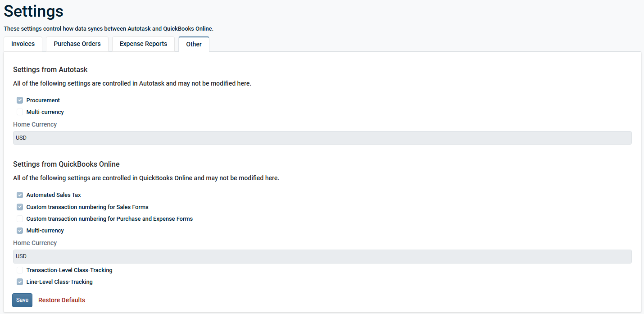Click the Settings page title
Image resolution: width=644 pixels, height=314 pixels.
[34, 11]
